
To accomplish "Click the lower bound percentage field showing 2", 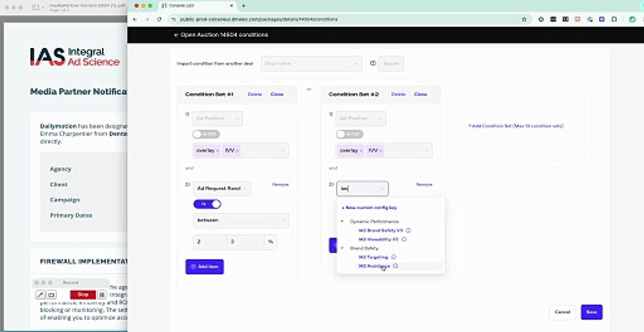I will [210, 242].
